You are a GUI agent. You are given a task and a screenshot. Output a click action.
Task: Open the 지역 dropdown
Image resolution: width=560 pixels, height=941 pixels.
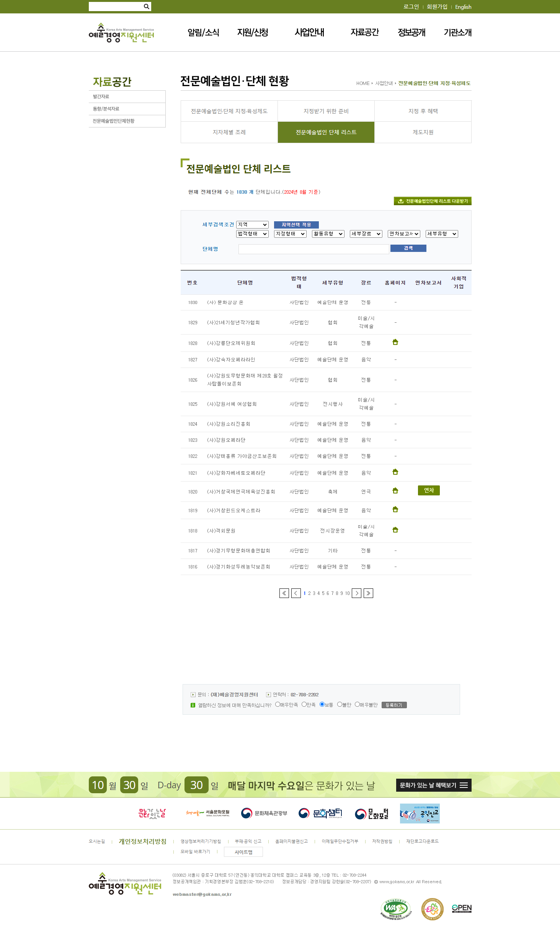pyautogui.click(x=252, y=225)
